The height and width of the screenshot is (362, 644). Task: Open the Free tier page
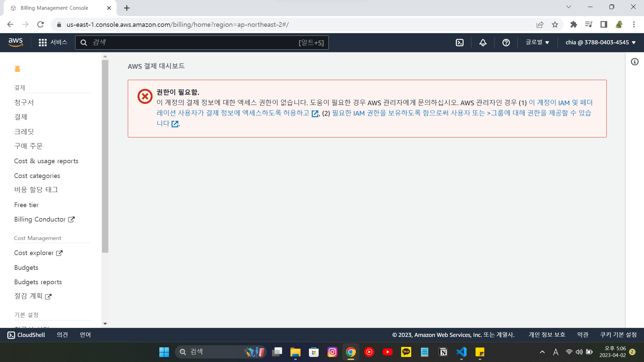pyautogui.click(x=26, y=205)
